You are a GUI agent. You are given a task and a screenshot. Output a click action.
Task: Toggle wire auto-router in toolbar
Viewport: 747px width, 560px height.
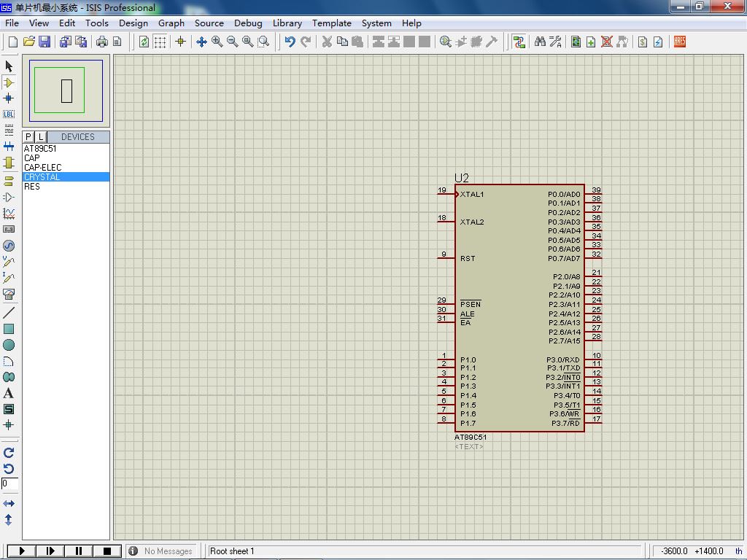[x=519, y=42]
